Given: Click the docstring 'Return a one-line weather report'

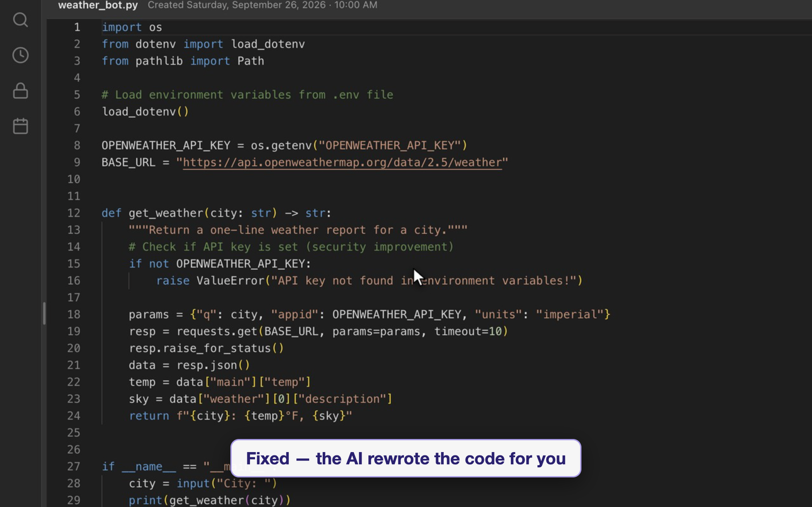Looking at the screenshot, I should (x=298, y=230).
